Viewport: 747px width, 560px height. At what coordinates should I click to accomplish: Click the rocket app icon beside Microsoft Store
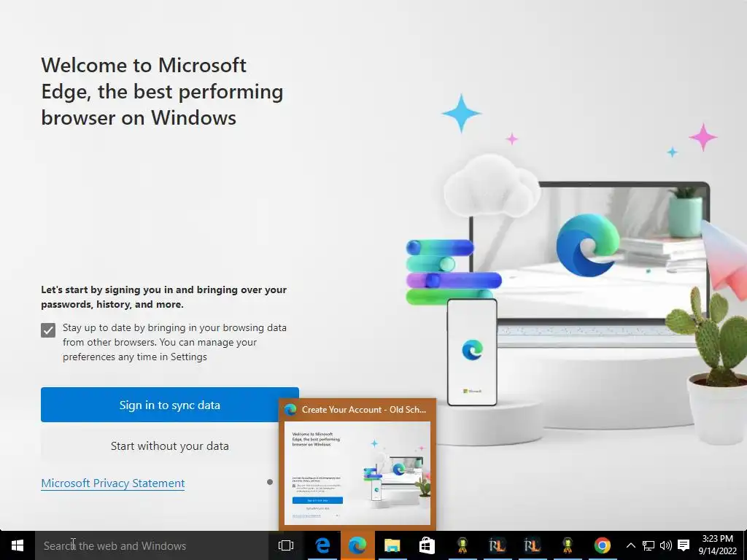[x=462, y=545]
